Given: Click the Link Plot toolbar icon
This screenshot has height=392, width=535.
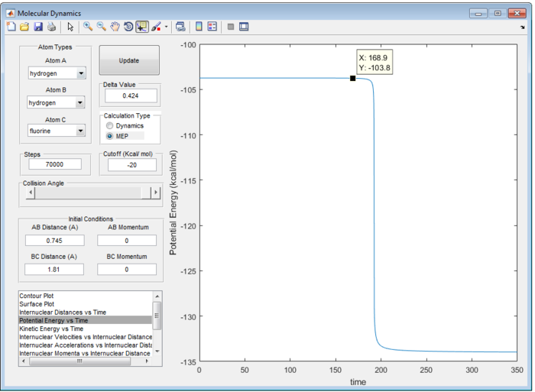Looking at the screenshot, I should point(180,27).
